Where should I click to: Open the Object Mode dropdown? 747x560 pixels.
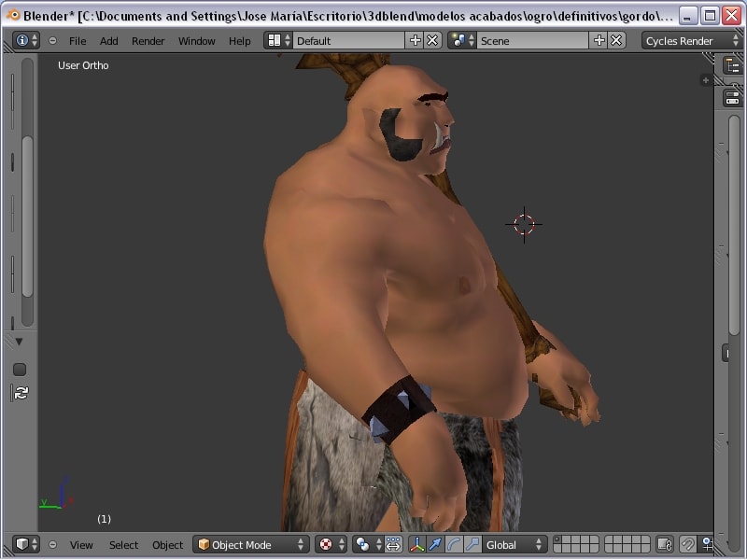point(250,544)
